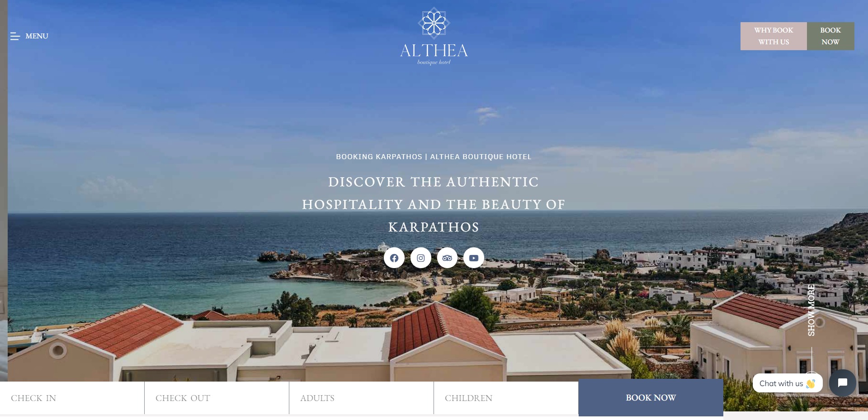Expand the Children selector
The image size is (868, 420).
click(x=506, y=398)
